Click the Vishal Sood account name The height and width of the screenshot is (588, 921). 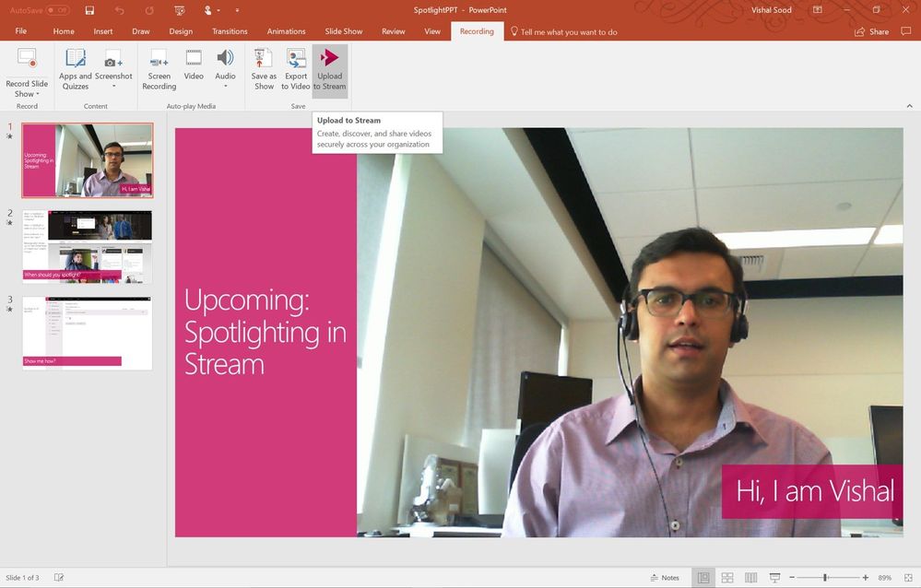(772, 10)
